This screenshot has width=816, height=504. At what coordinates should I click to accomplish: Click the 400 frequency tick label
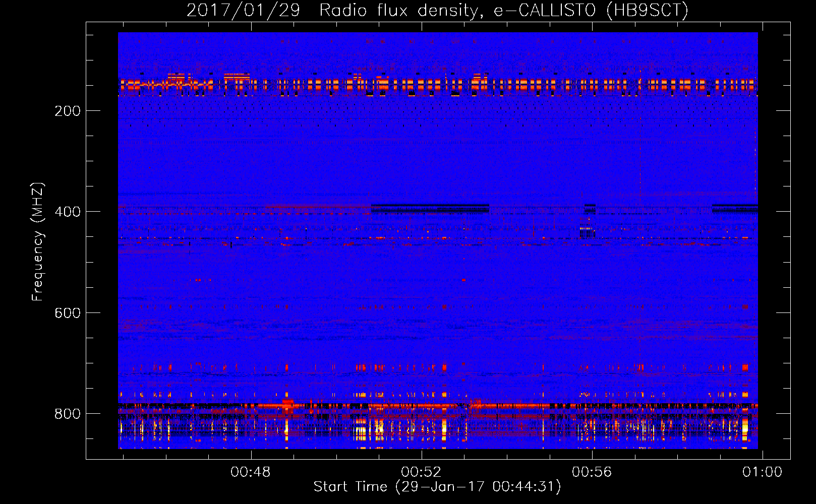(x=68, y=212)
